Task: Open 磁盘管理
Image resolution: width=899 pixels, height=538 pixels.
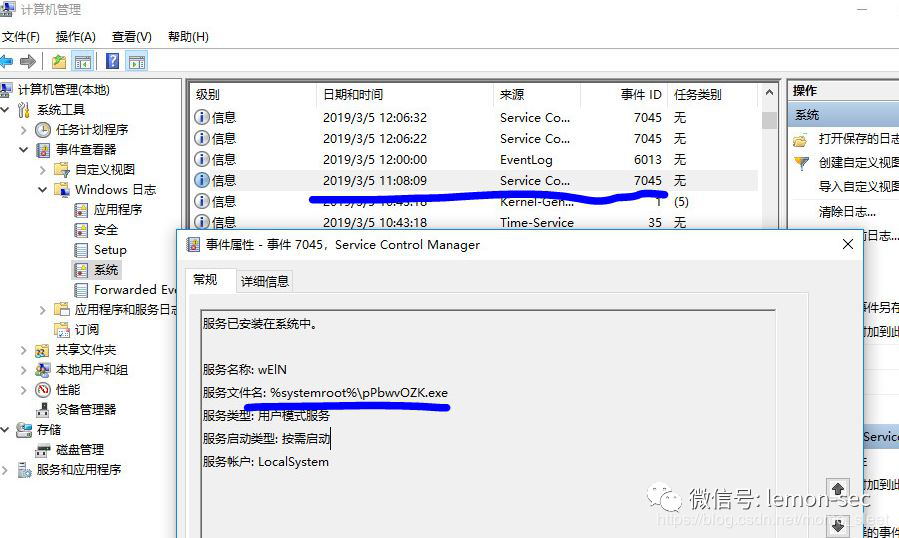Action: coord(80,450)
